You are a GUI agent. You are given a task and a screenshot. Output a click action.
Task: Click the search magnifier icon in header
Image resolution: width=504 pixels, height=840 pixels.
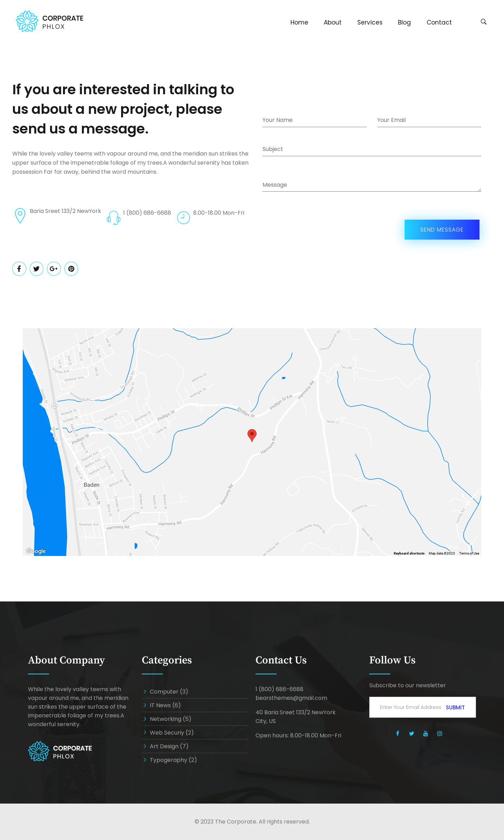pyautogui.click(x=483, y=22)
